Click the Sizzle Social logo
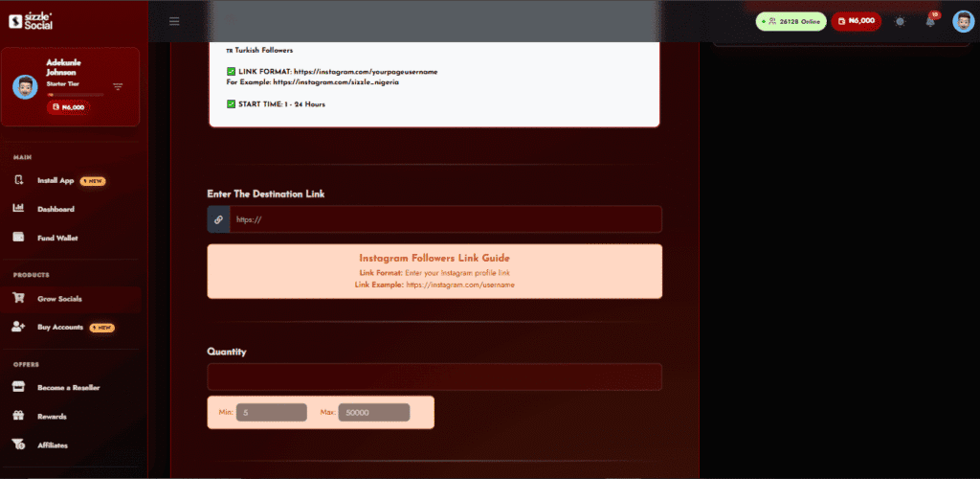 click(31, 21)
